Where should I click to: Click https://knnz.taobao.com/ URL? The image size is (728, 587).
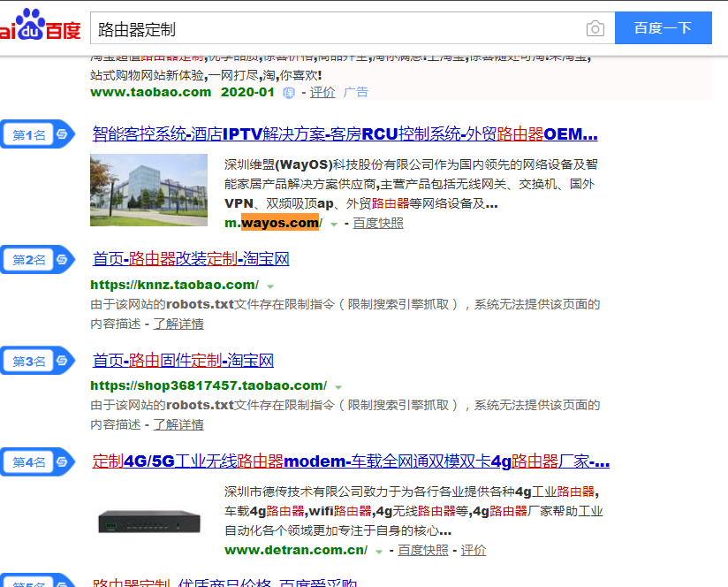pos(175,285)
